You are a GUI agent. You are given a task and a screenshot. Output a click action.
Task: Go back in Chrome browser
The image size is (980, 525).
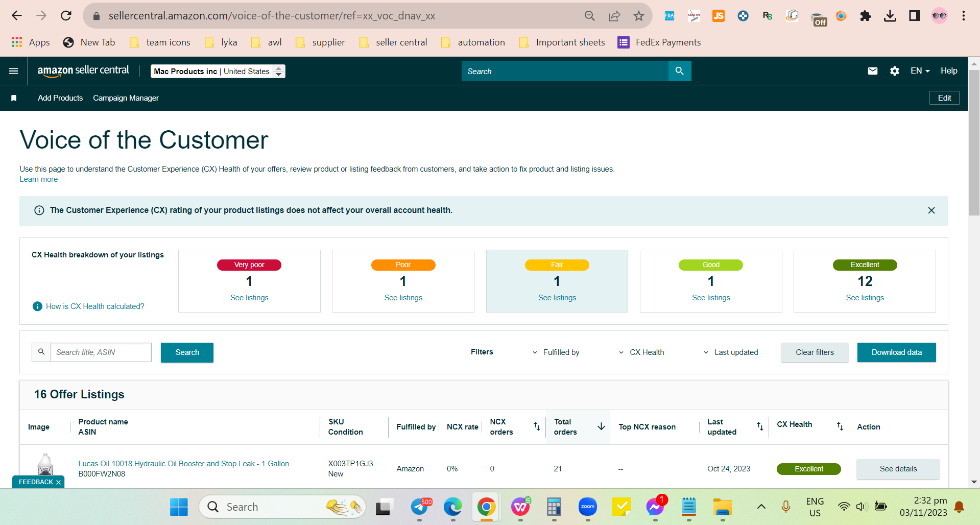coord(17,16)
